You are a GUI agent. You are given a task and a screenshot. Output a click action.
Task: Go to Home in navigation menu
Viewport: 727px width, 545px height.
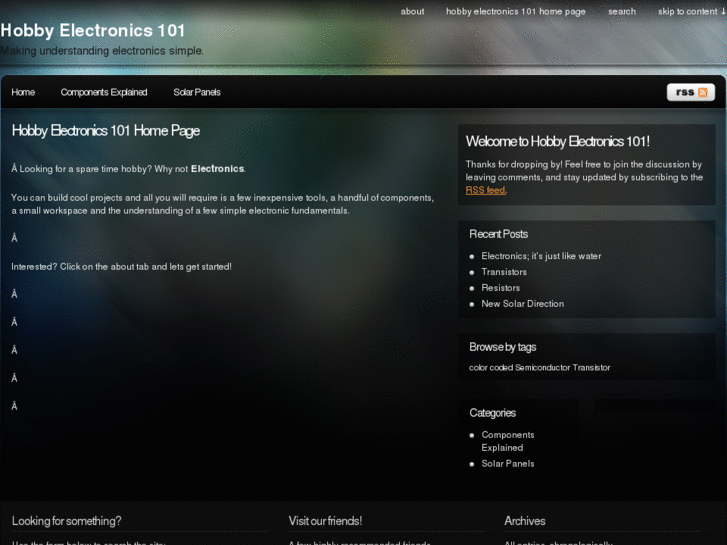point(23,92)
